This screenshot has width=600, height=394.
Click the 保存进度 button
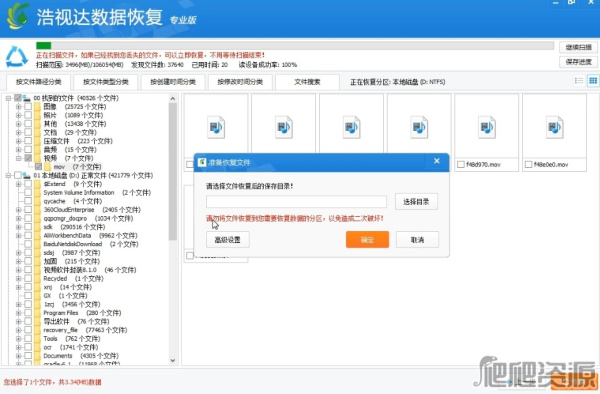pyautogui.click(x=578, y=62)
